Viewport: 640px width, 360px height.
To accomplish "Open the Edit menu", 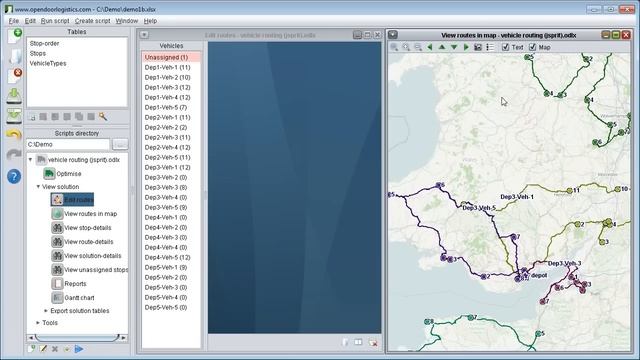I will (30, 21).
